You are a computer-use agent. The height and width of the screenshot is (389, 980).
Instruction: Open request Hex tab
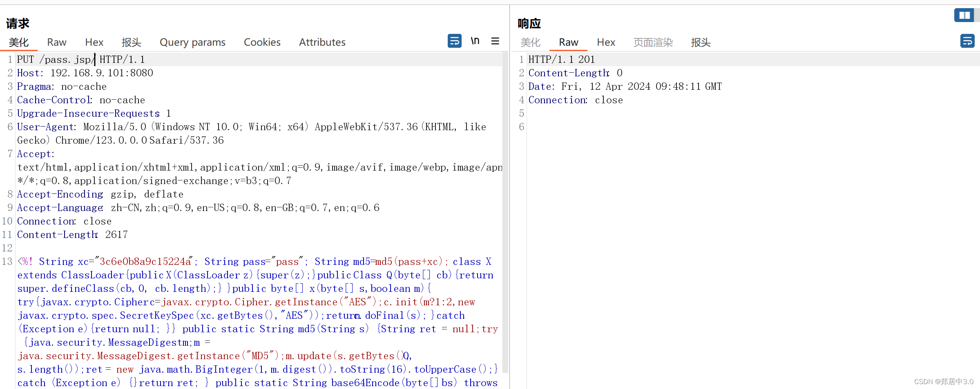94,42
